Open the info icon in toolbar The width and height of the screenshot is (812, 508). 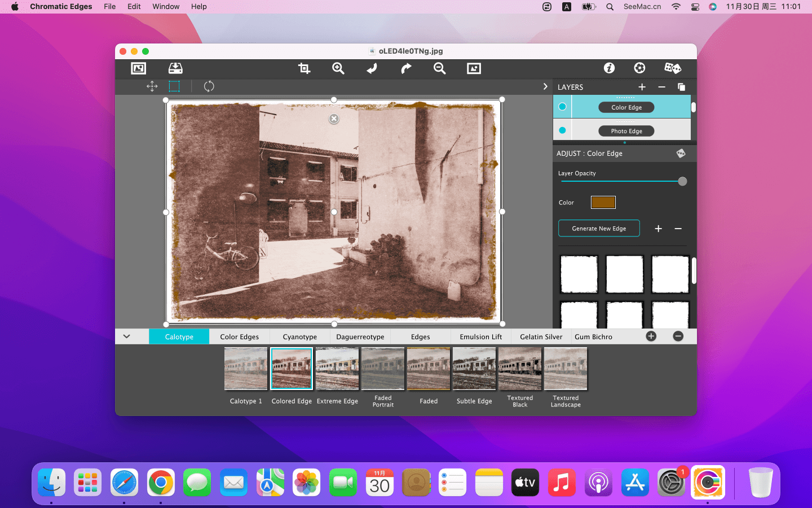(x=609, y=68)
